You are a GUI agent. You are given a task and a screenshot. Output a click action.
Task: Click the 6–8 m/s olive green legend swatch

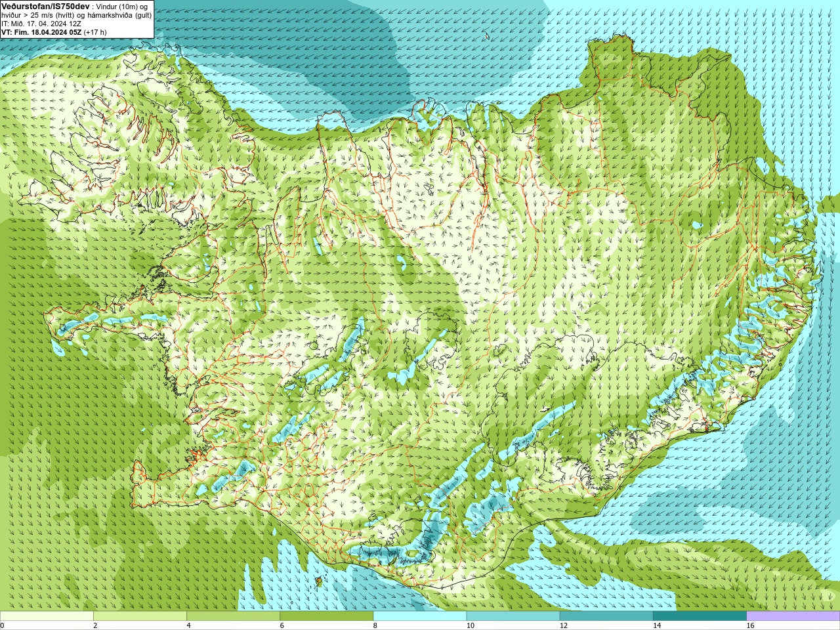(326, 616)
